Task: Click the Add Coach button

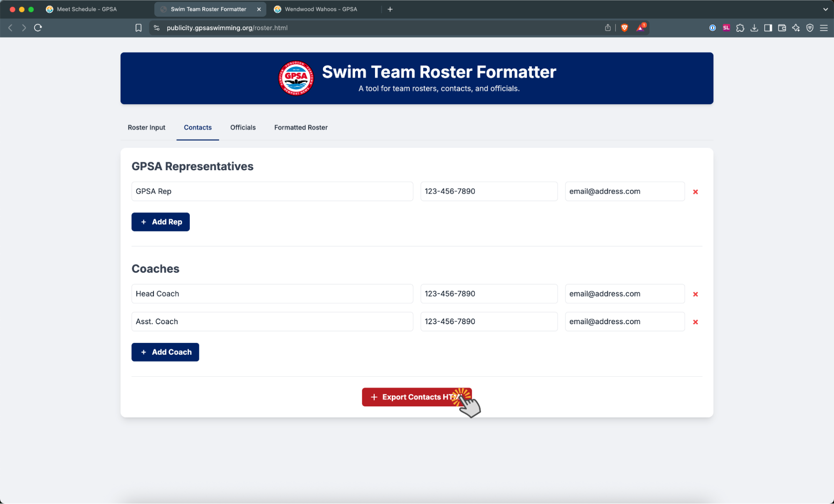Action: tap(165, 352)
